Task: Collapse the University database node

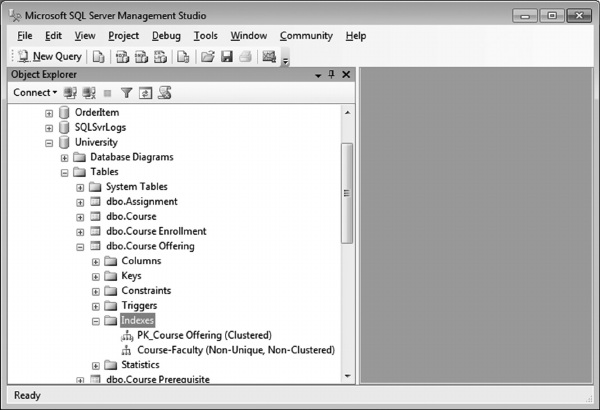Action: click(49, 143)
